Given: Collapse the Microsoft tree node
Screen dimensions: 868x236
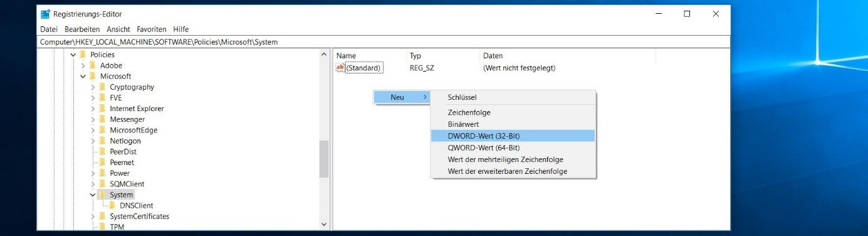Looking at the screenshot, I should coord(83,76).
